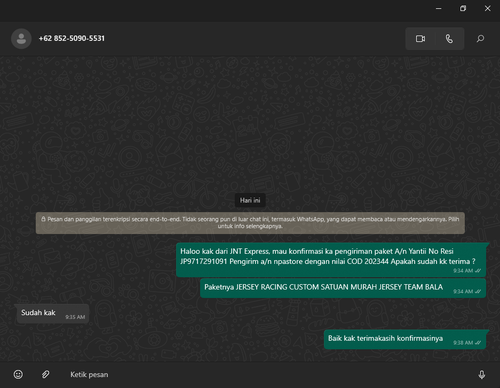Record a voice message with microphone
This screenshot has width=500, height=388.
pyautogui.click(x=482, y=375)
